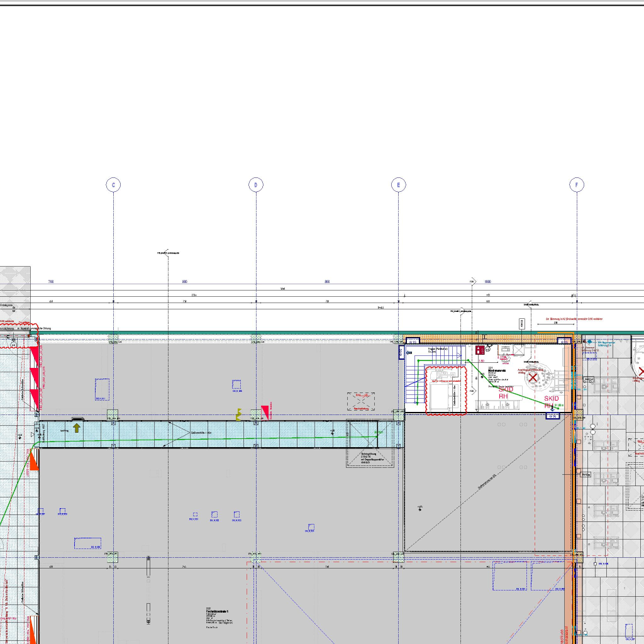Click the red triangle flag beside axis D
Viewport: 644px width, 644px height.
click(x=266, y=412)
